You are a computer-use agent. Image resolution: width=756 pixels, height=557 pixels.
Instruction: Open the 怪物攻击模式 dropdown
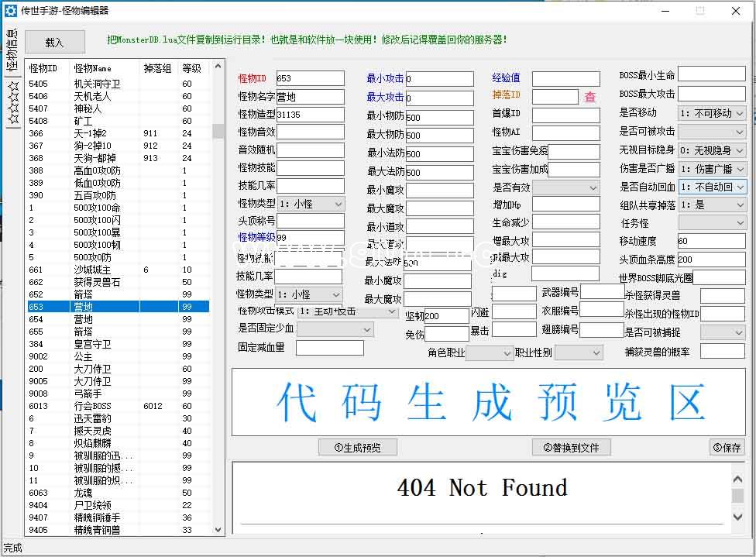tap(348, 312)
